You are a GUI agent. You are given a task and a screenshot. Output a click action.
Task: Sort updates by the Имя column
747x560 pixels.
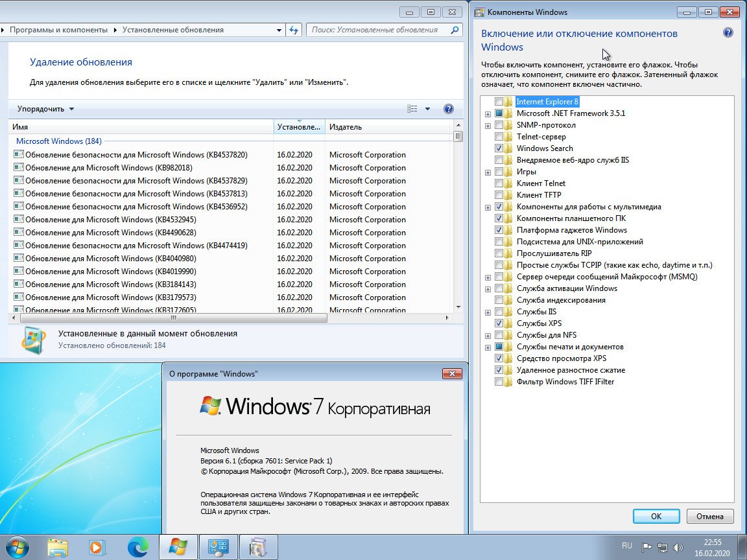pos(141,126)
